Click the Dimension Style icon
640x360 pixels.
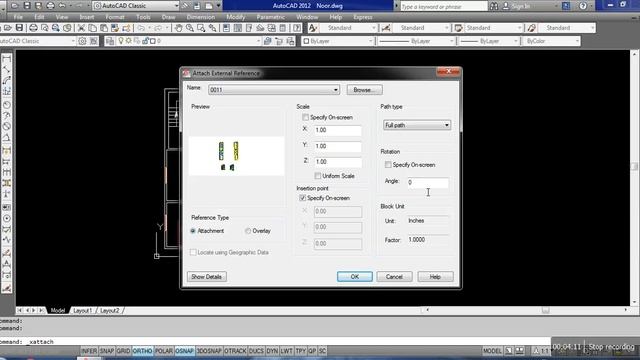click(386, 28)
